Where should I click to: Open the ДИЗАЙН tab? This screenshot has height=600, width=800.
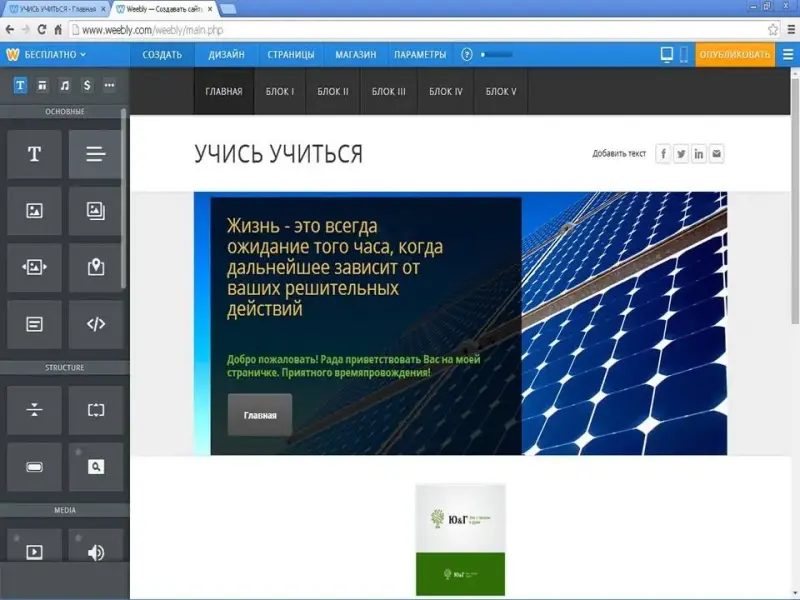coord(227,54)
